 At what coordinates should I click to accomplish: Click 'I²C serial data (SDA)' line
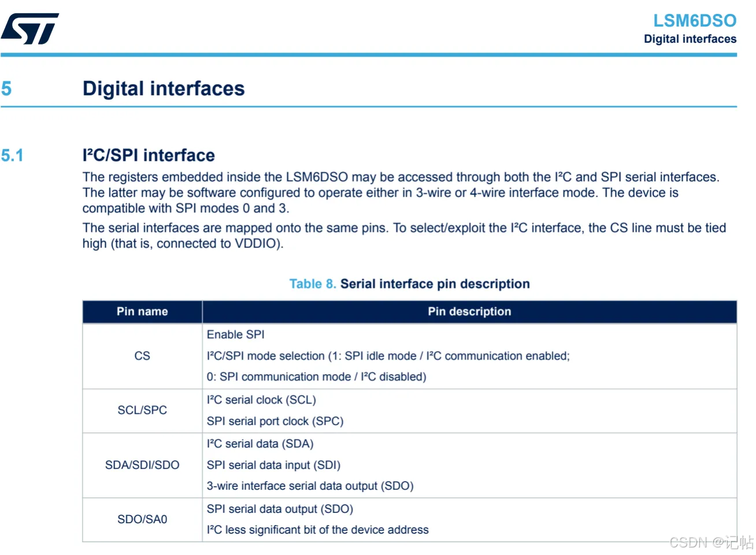260,444
